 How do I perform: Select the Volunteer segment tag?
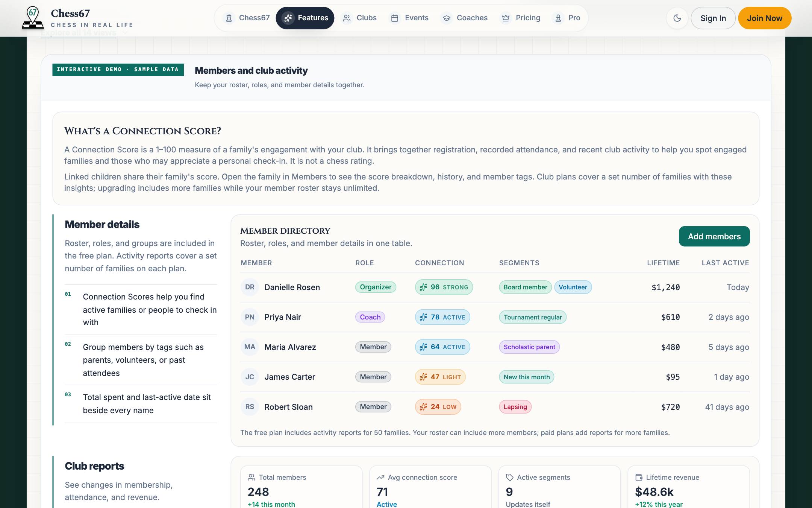573,287
